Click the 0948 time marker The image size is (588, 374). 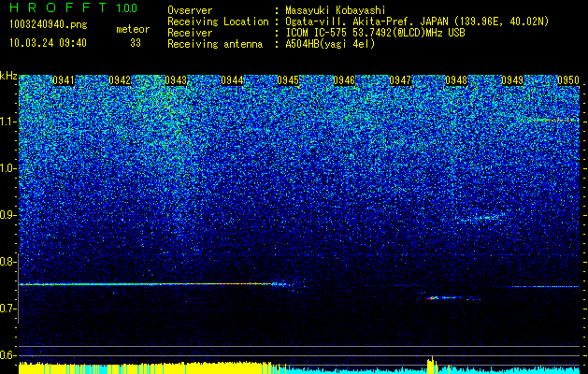click(x=456, y=80)
